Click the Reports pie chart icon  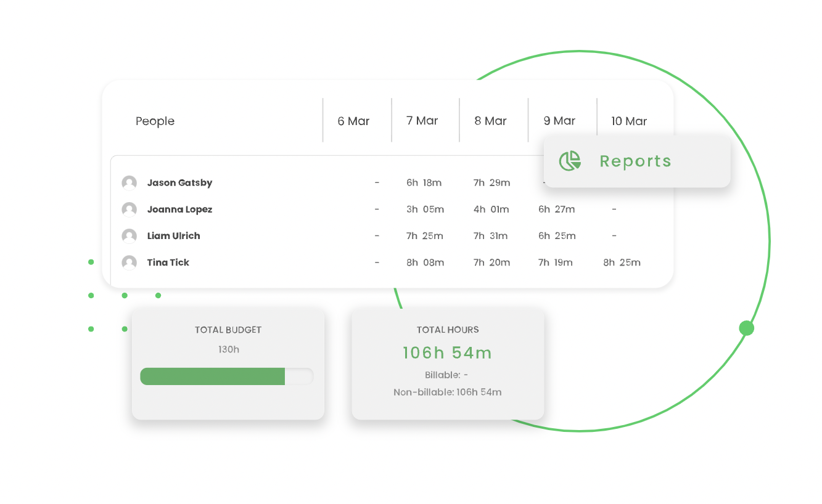(570, 161)
